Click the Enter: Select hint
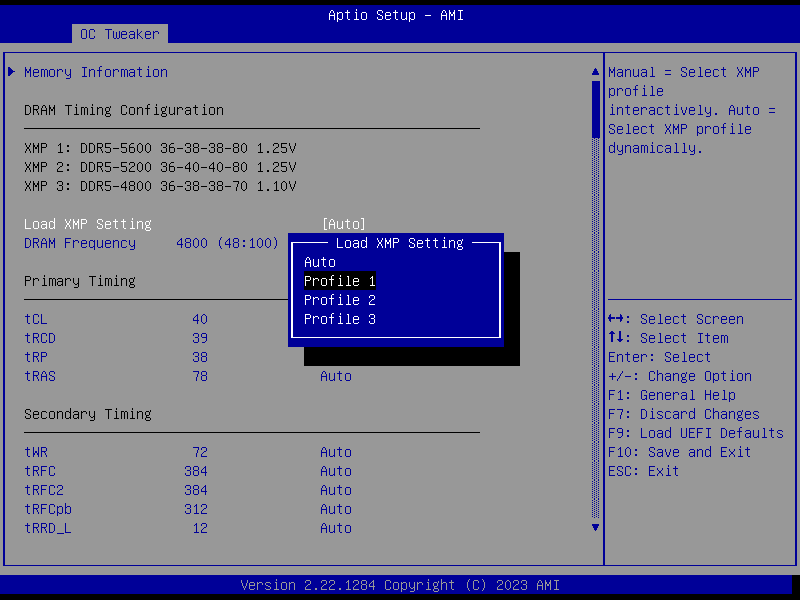Screen dimensions: 800x600 coord(660,357)
